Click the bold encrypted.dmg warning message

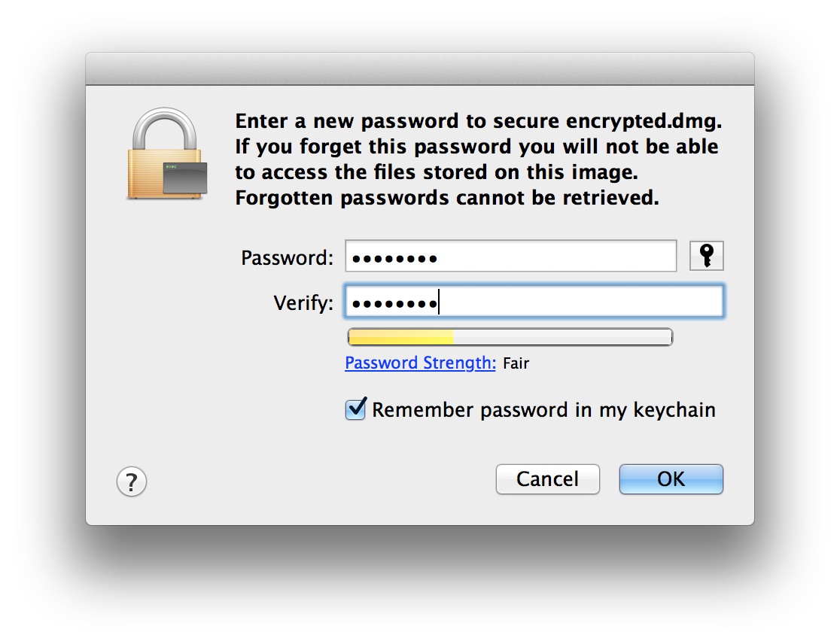(479, 159)
